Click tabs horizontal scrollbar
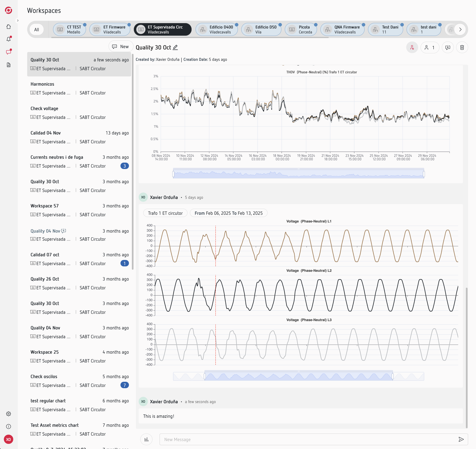The width and height of the screenshot is (476, 449). pyautogui.click(x=190, y=37)
